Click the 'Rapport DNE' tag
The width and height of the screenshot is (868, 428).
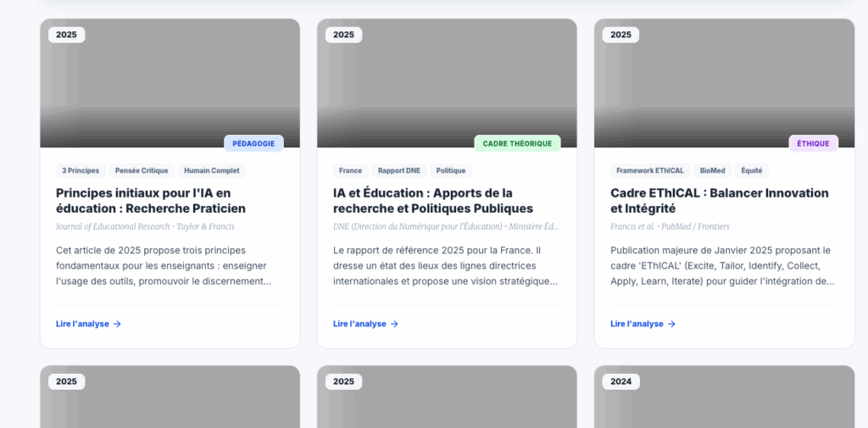(398, 170)
